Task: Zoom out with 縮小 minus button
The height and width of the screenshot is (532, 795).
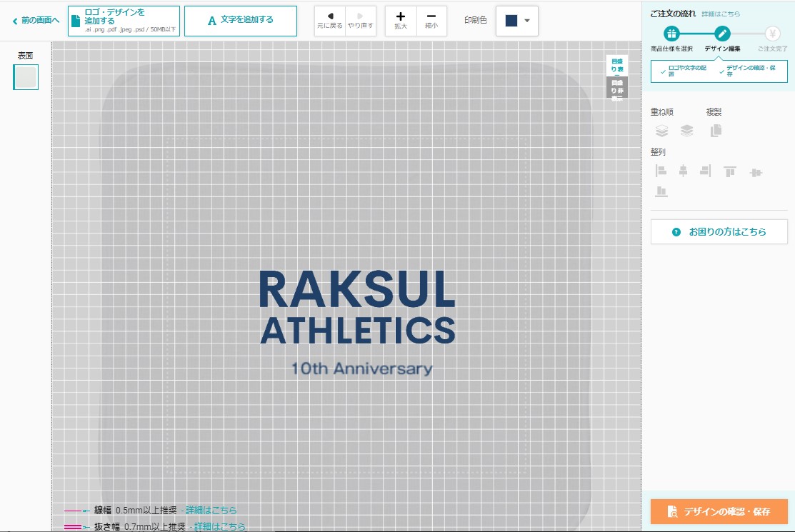Action: [x=431, y=21]
